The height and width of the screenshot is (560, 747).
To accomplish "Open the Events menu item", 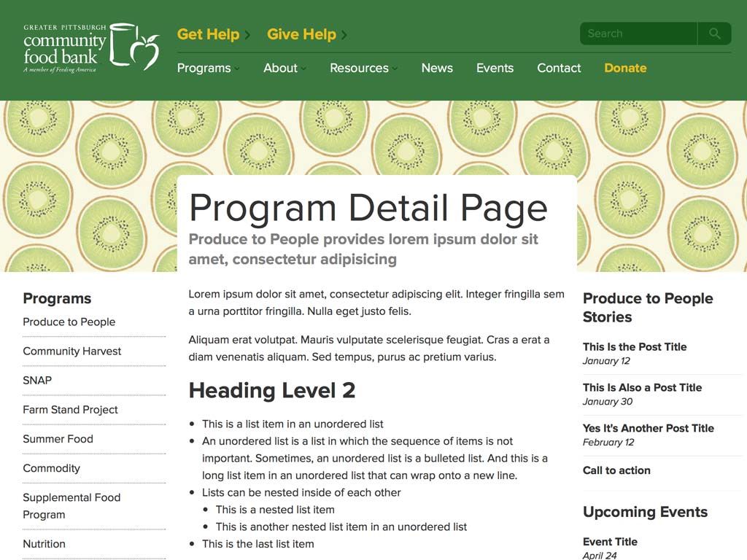I will (x=495, y=68).
